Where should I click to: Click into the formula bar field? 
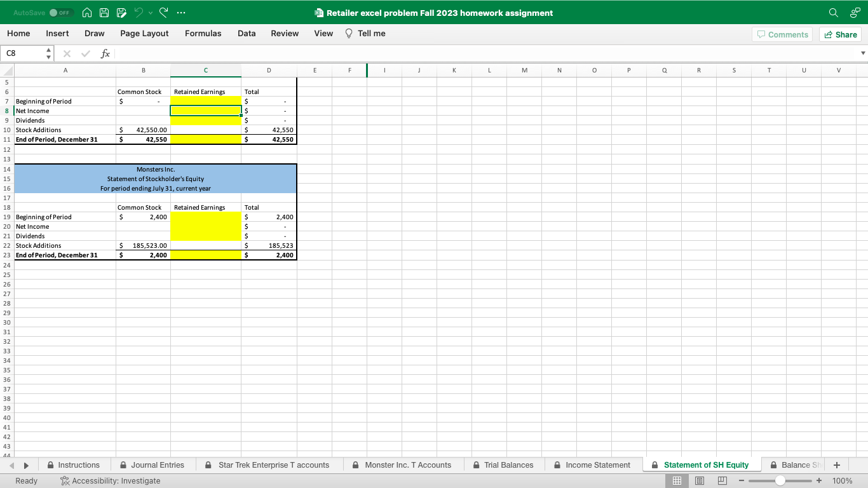click(x=486, y=53)
